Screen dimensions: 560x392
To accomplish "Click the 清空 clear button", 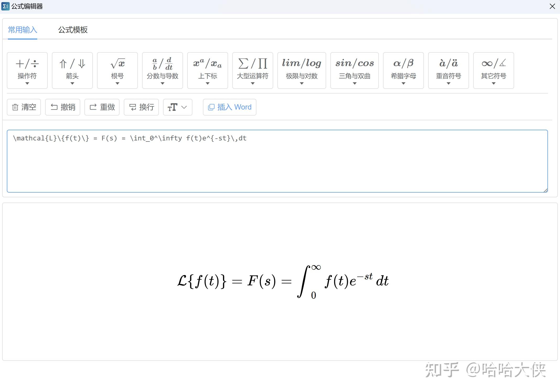I will (24, 107).
